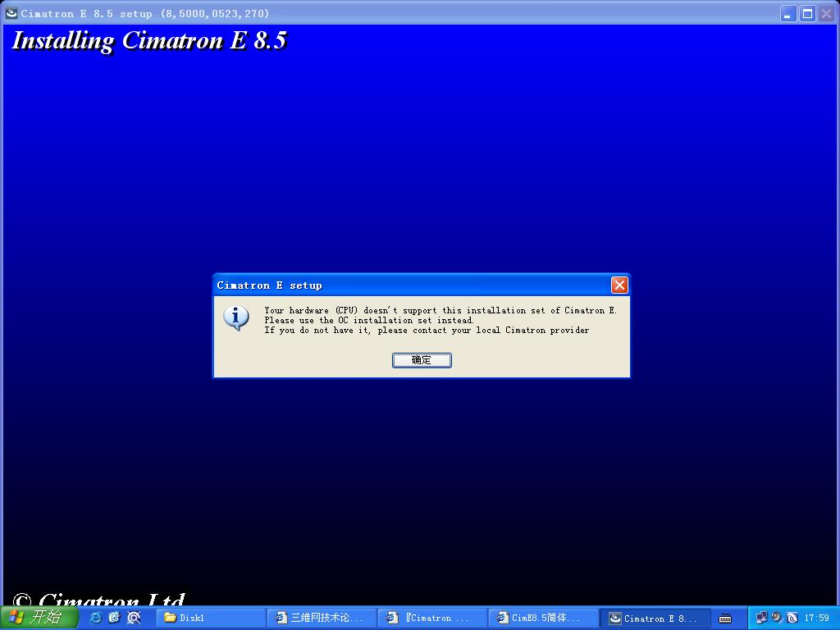Image resolution: width=840 pixels, height=630 pixels.
Task: Click the 'If you do not have it' line
Action: (x=427, y=330)
